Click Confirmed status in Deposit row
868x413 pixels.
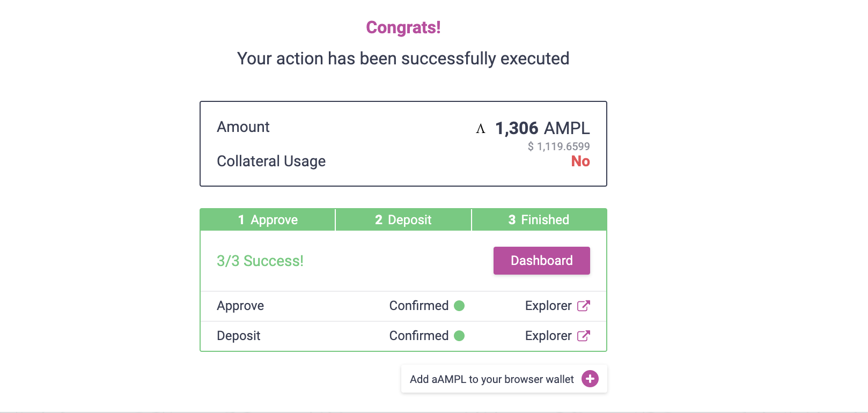[419, 336]
